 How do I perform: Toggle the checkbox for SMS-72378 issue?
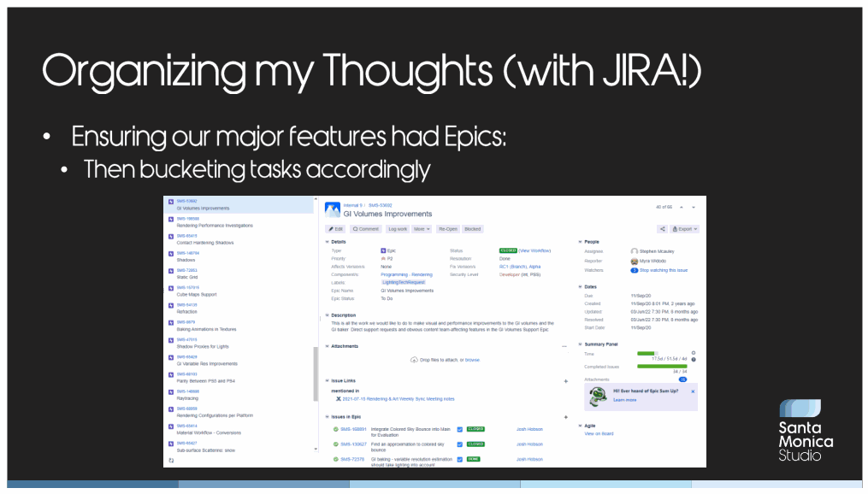(x=459, y=460)
